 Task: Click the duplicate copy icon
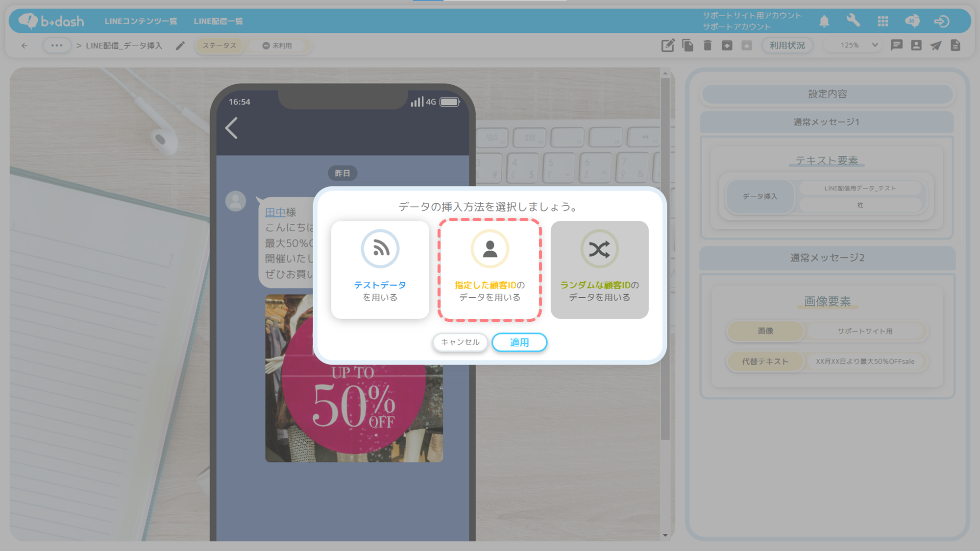point(687,46)
